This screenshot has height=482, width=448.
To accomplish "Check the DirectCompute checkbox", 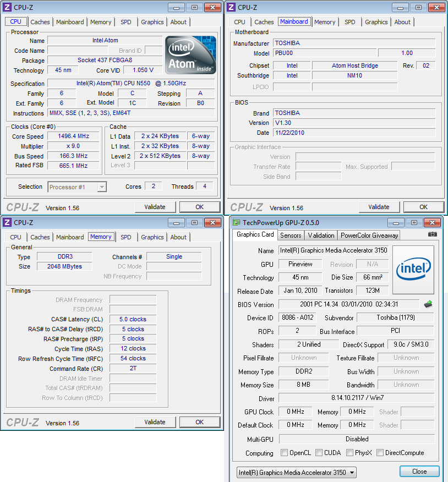I will point(379,453).
